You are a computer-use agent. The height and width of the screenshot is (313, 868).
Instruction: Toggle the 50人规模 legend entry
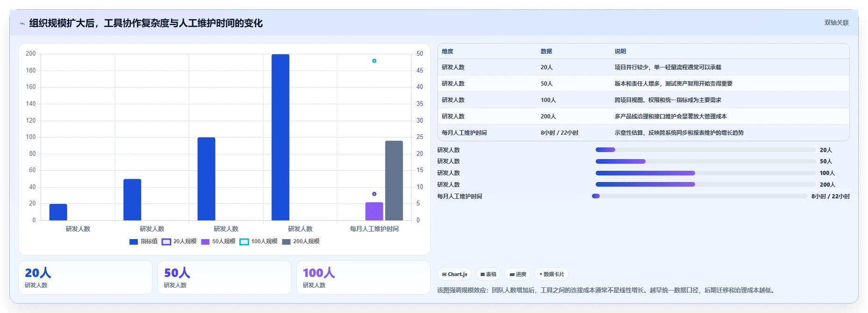point(218,241)
